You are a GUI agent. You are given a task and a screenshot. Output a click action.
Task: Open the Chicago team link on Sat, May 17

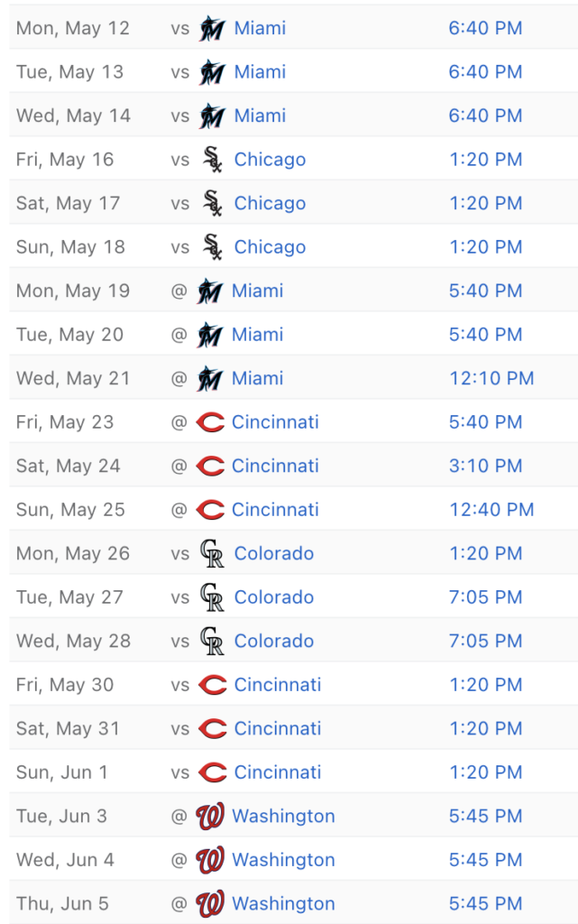click(271, 203)
